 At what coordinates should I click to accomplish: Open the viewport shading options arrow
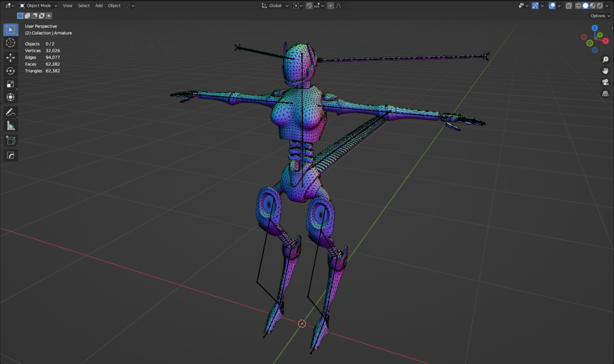click(607, 5)
